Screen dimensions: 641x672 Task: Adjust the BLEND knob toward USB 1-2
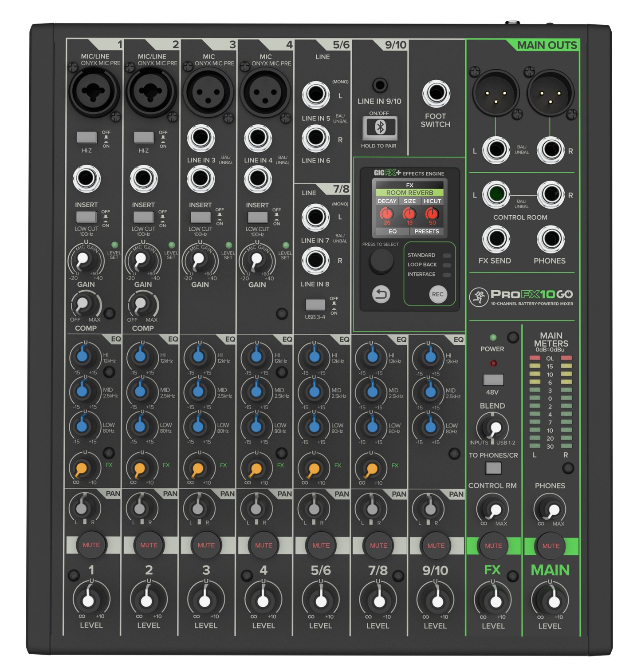point(494,427)
